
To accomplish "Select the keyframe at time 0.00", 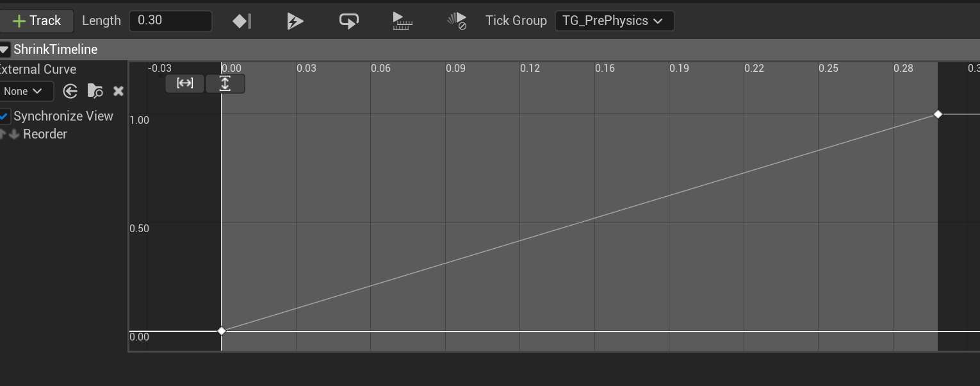I will 222,331.
